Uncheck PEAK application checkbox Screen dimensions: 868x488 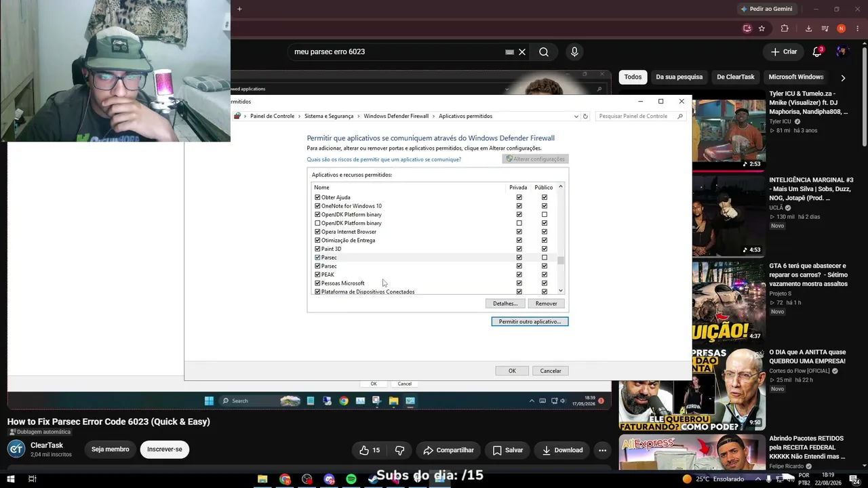[x=317, y=274]
